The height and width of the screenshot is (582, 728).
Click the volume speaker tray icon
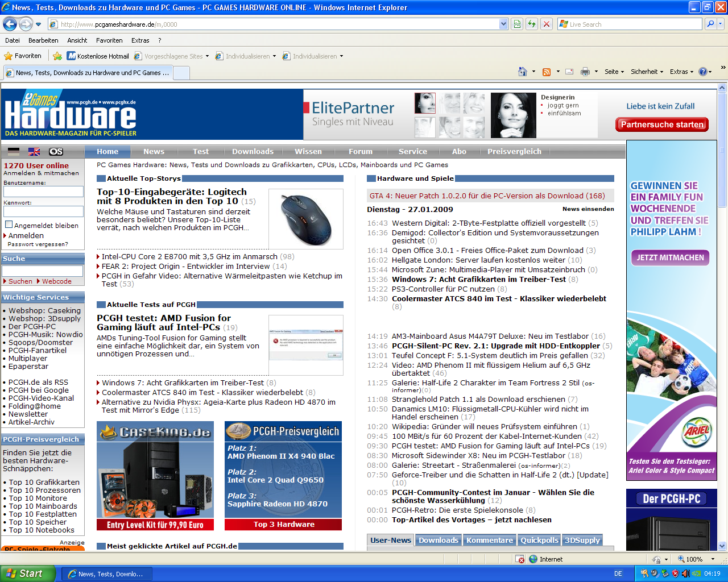coord(685,573)
